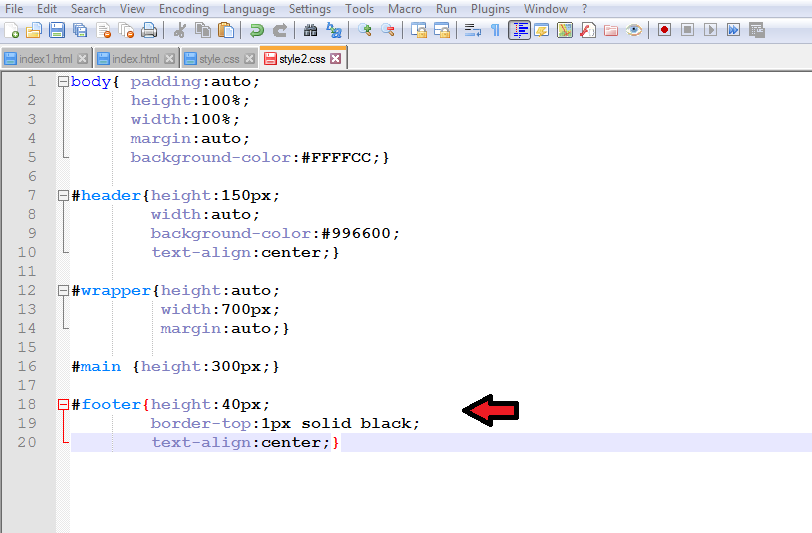812x533 pixels.
Task: Open the Plugins menu
Action: 490,9
